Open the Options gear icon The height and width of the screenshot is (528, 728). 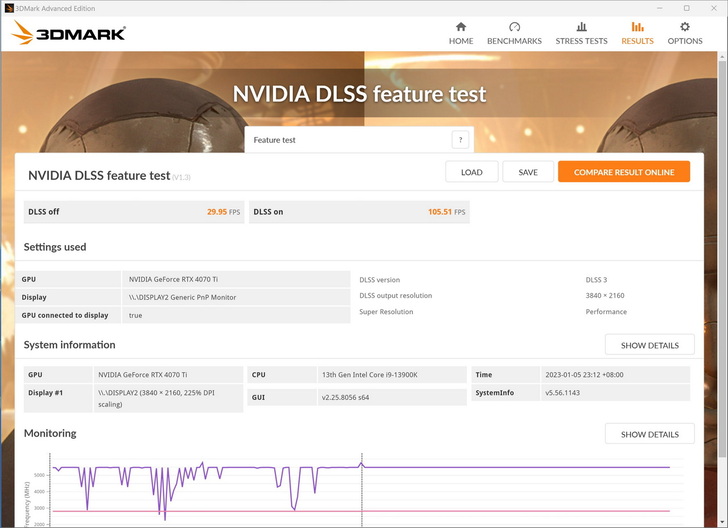(685, 27)
